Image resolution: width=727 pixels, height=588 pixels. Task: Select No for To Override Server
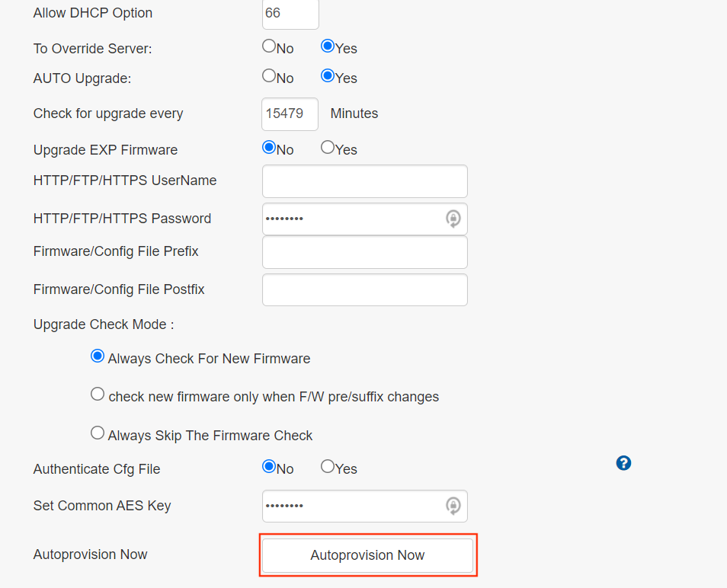coord(269,46)
